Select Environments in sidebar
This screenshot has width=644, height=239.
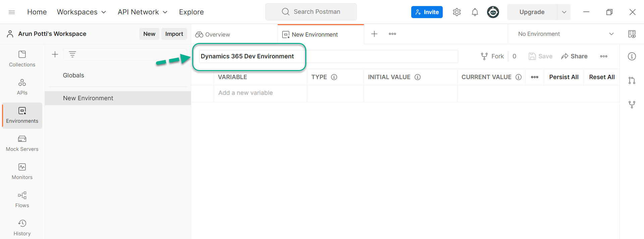tap(22, 115)
